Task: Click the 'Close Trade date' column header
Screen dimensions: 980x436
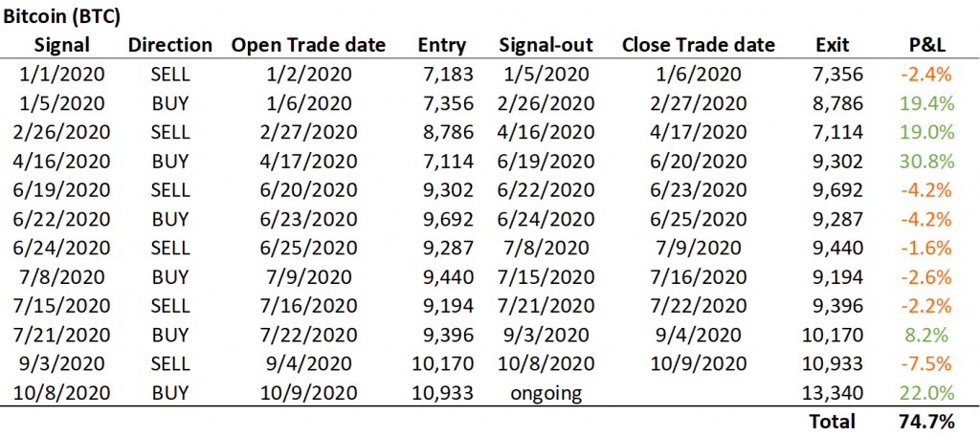Action: click(698, 45)
